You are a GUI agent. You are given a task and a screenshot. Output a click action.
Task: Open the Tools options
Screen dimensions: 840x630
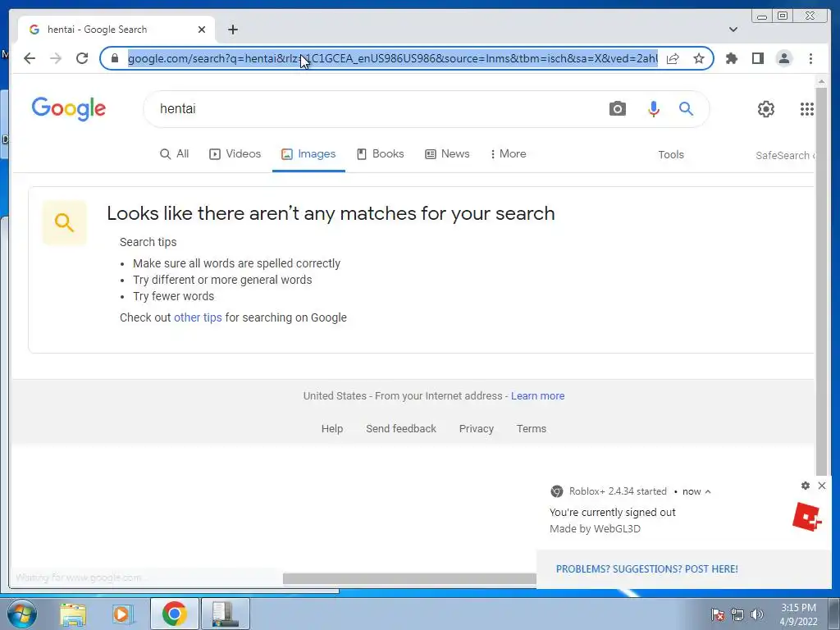[671, 155]
